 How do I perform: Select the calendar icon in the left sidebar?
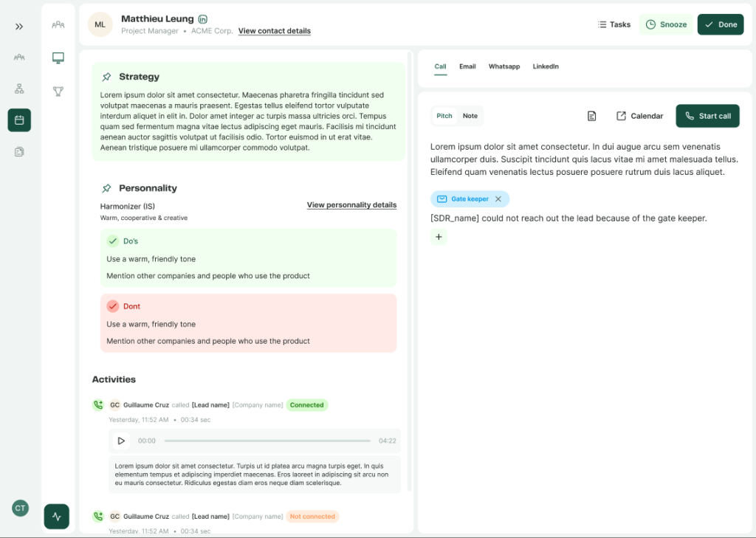pos(19,120)
